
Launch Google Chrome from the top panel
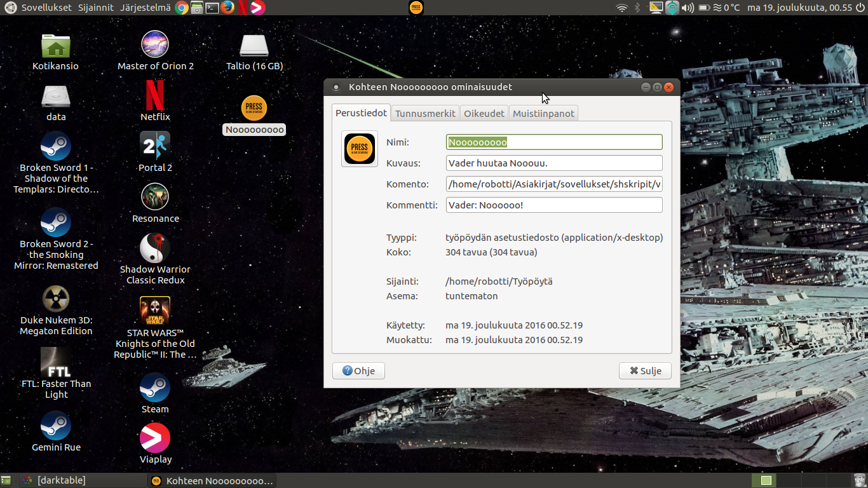(x=182, y=8)
